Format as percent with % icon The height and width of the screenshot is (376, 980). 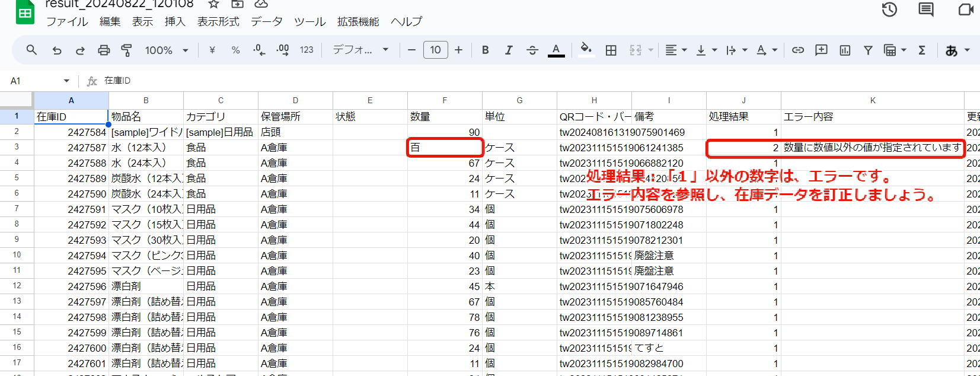pyautogui.click(x=235, y=50)
